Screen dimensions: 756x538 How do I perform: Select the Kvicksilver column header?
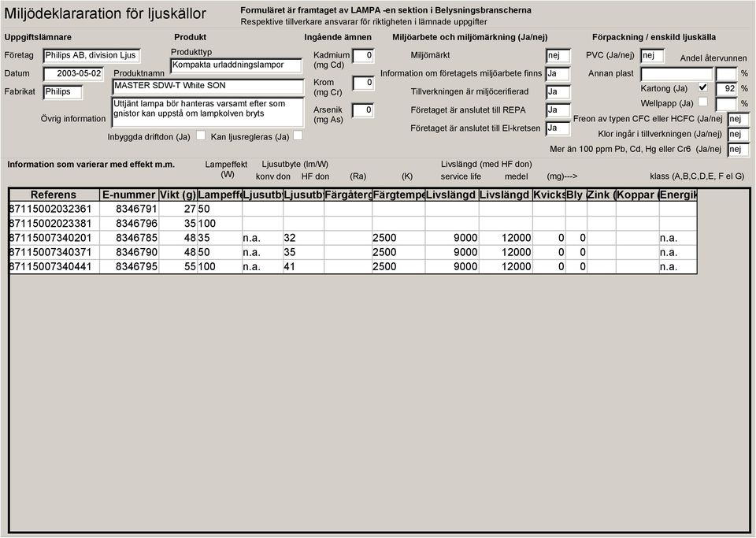tap(549, 195)
